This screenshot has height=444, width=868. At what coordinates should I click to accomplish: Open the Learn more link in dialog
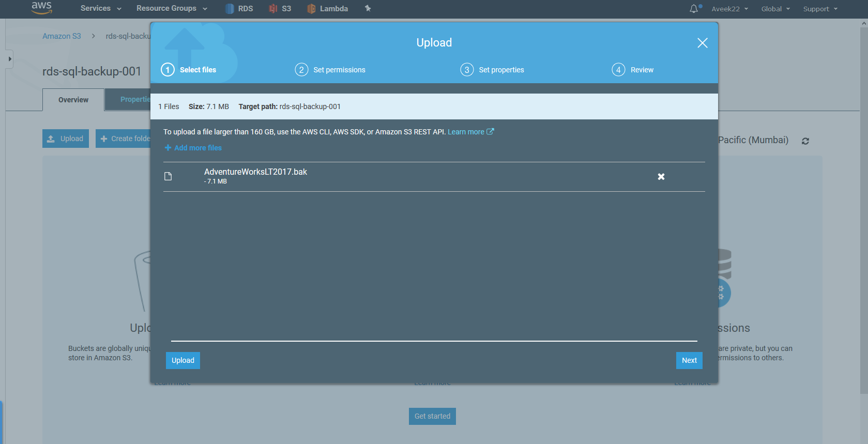pos(470,132)
